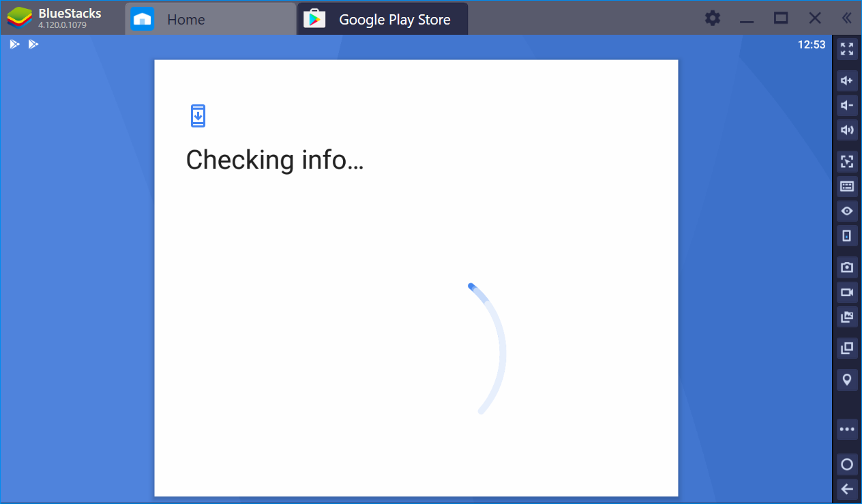The image size is (862, 504).
Task: Enter fullscreen mode from the sidebar
Action: coord(847,49)
